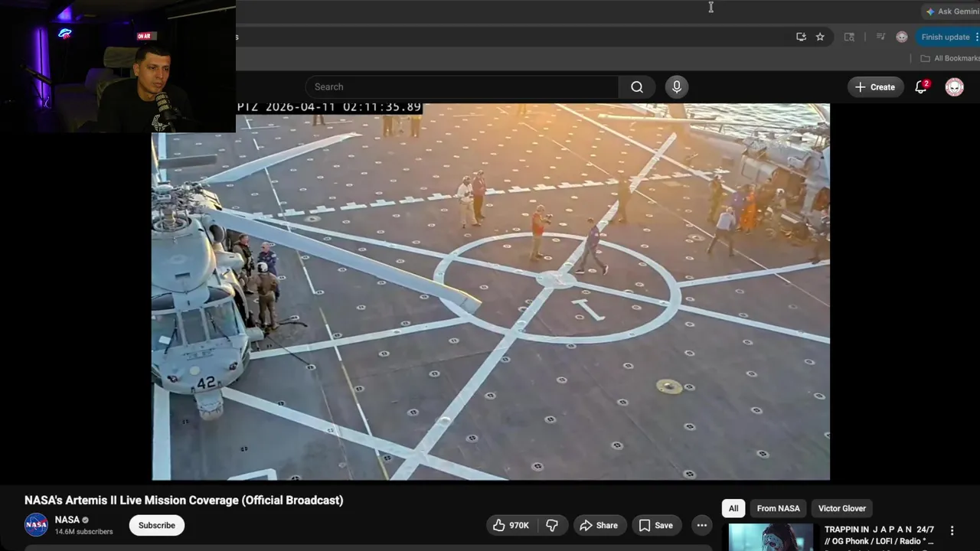Viewport: 980px width, 551px height.
Task: Open TRAPPIN IN JAPAN video thumbnail
Action: [771, 537]
